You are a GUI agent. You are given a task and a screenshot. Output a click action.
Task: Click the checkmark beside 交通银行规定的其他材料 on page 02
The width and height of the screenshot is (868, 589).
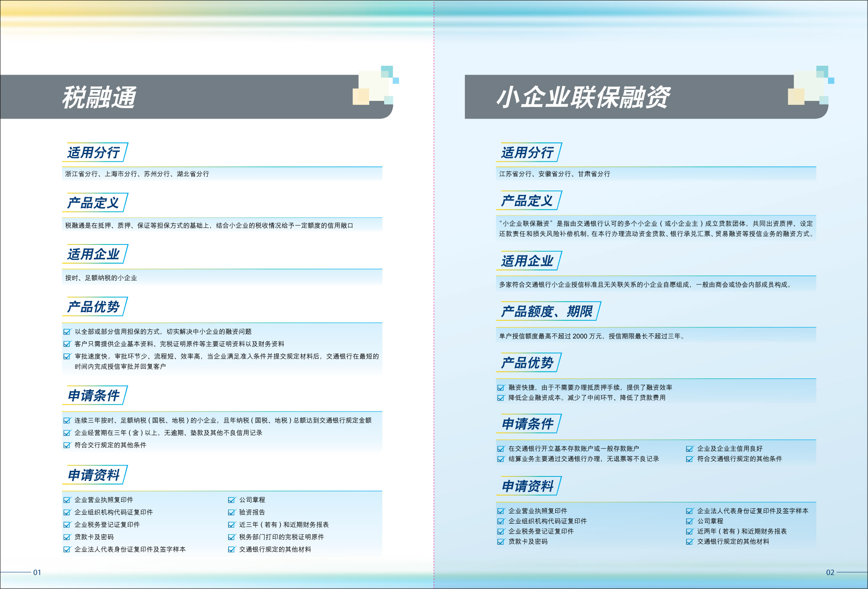click(x=690, y=541)
